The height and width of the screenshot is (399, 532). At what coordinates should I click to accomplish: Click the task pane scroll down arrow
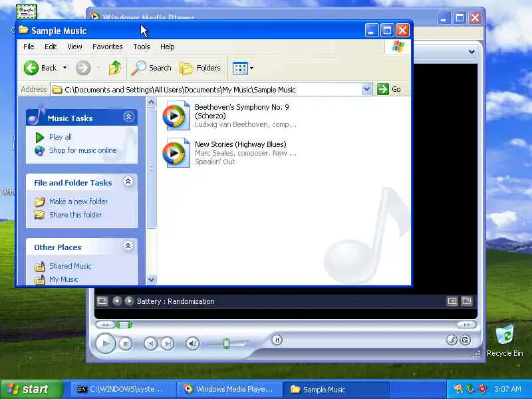click(x=152, y=279)
